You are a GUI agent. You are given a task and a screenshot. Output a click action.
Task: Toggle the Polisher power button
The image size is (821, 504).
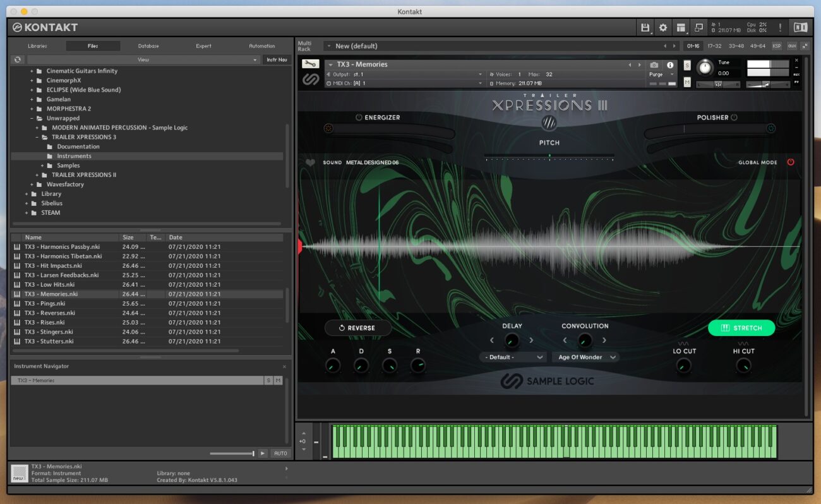(734, 117)
